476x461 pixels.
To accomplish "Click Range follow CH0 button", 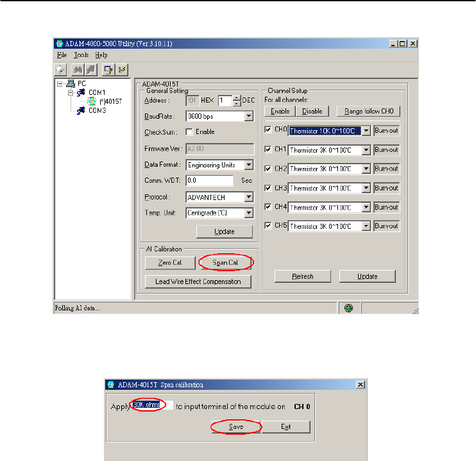I will pyautogui.click(x=368, y=112).
